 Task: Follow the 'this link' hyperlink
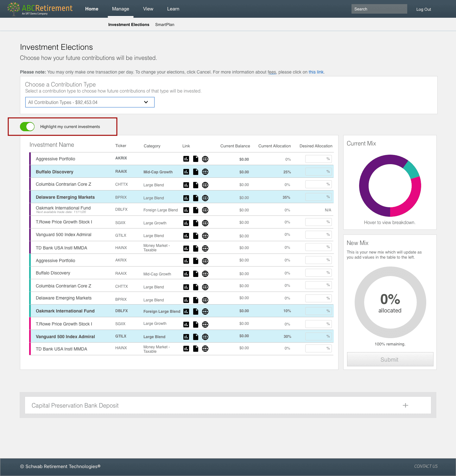point(316,72)
